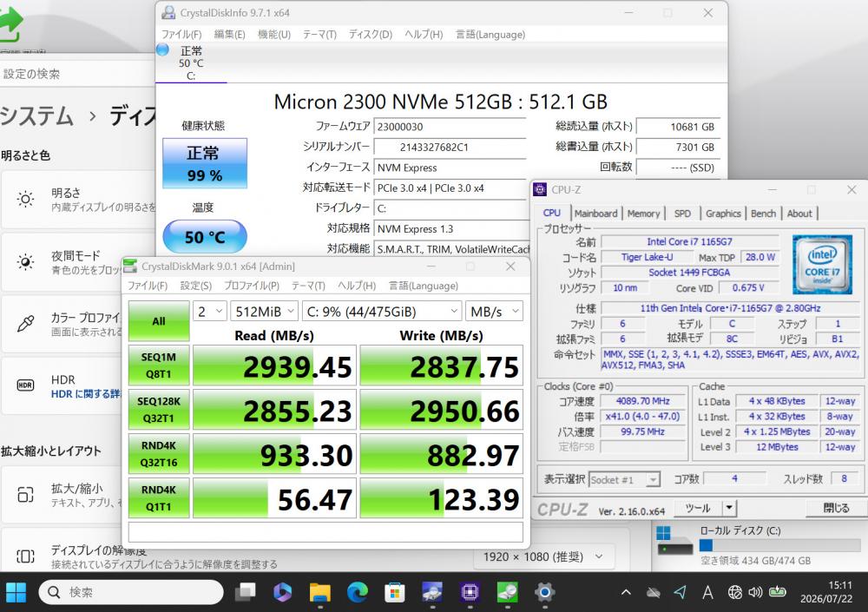This screenshot has width=868, height=612.
Task: Click the location arrow tray icon
Action: click(681, 592)
